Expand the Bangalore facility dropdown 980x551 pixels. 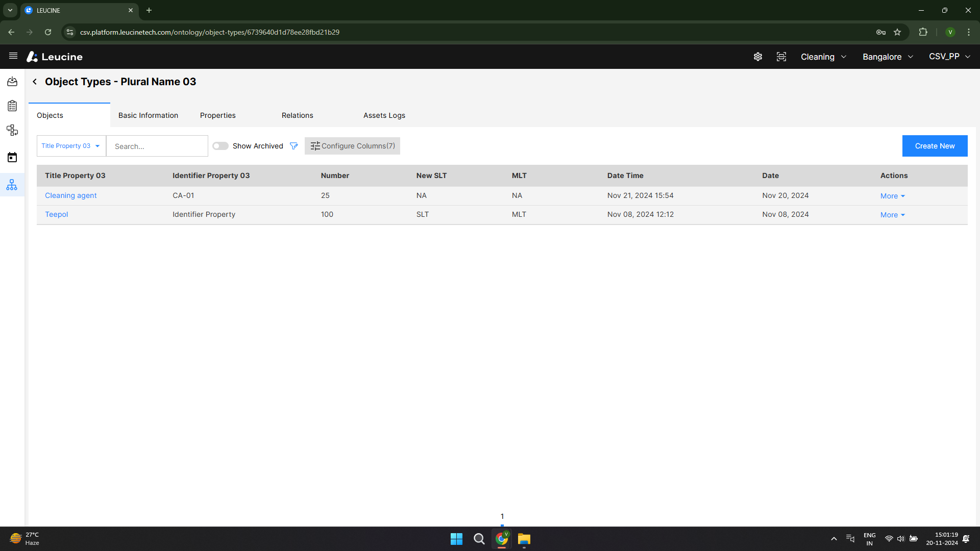(888, 57)
